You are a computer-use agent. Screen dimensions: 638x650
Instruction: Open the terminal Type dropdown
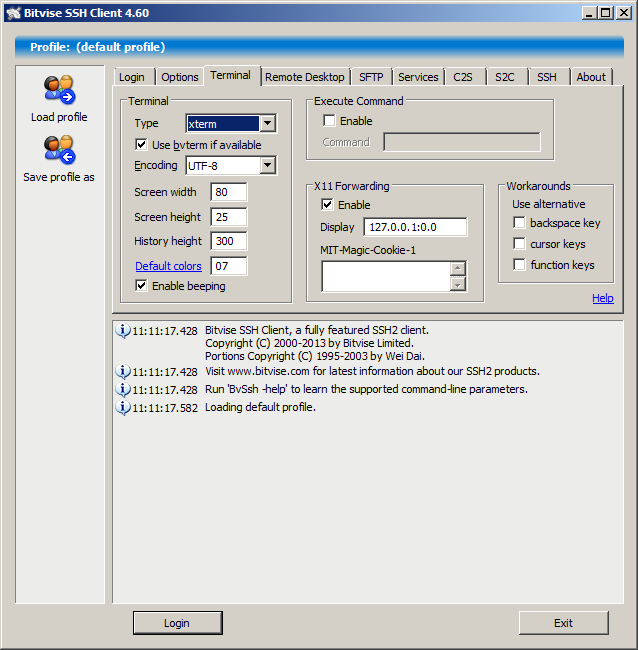tap(267, 124)
